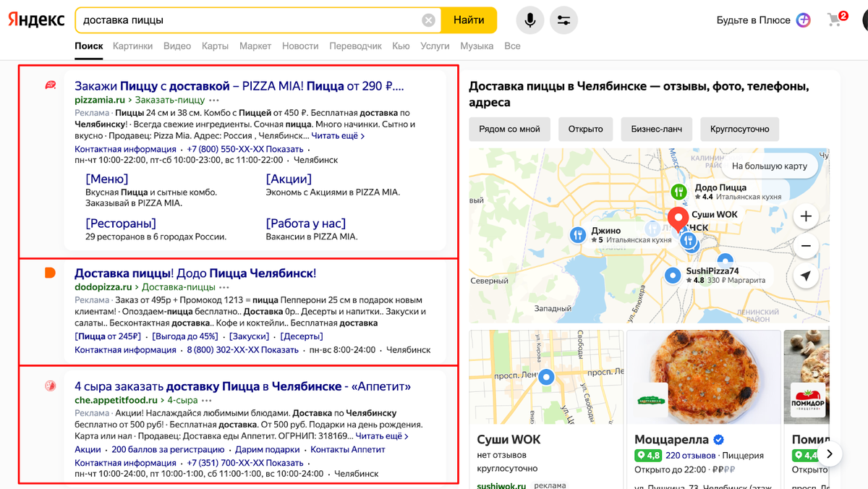
Task: Click the map geolocation arrow button
Action: (x=806, y=276)
